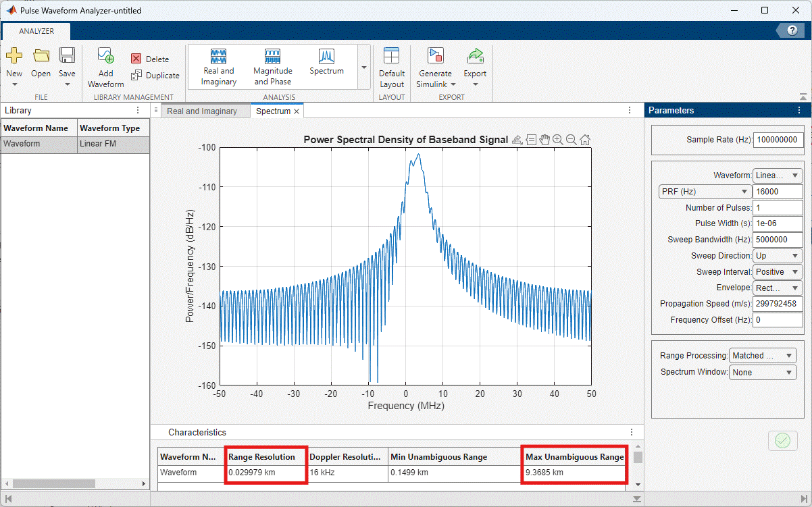This screenshot has height=507, width=812.
Task: Switch to the Real and Imaginary tab
Action: [201, 111]
